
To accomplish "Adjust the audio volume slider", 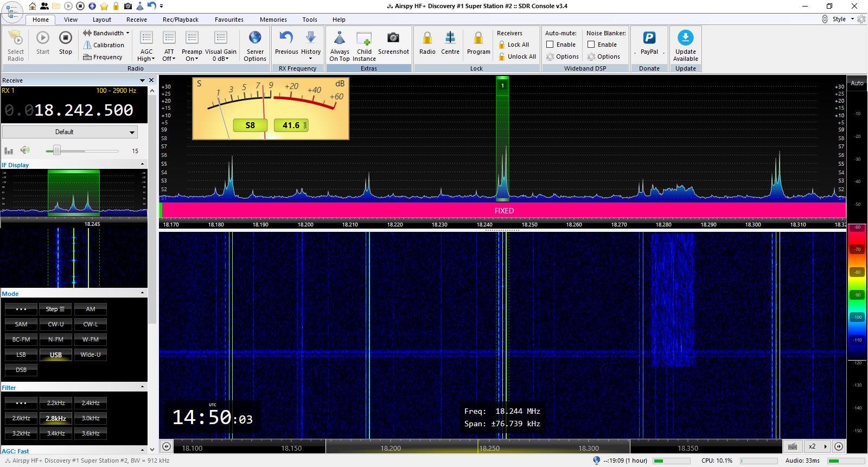I will (56, 150).
